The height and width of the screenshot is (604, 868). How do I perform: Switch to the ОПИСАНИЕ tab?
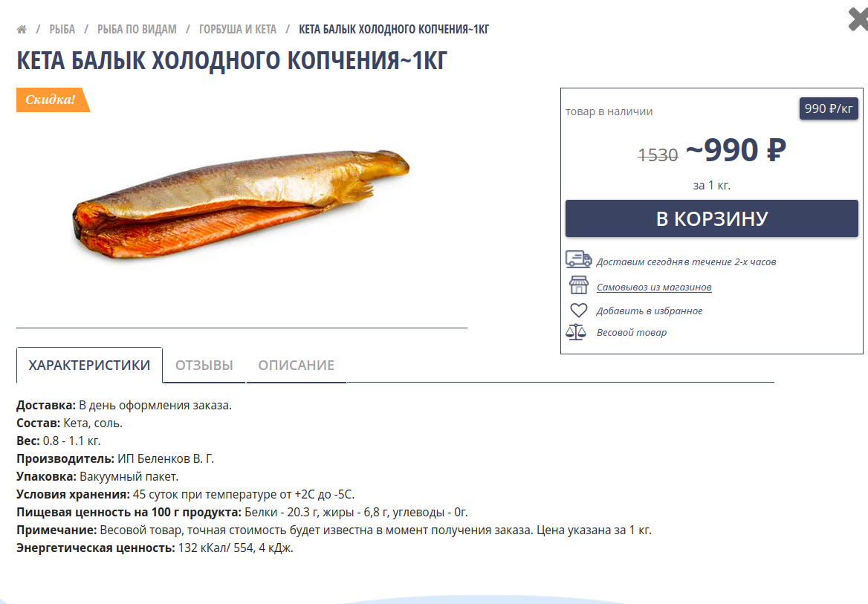pos(297,366)
